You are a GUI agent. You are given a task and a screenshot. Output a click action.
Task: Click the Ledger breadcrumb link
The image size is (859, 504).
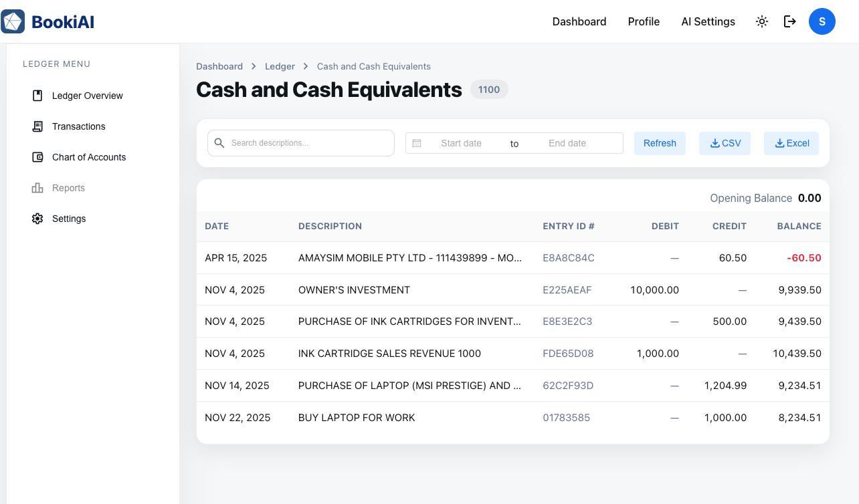pos(280,66)
